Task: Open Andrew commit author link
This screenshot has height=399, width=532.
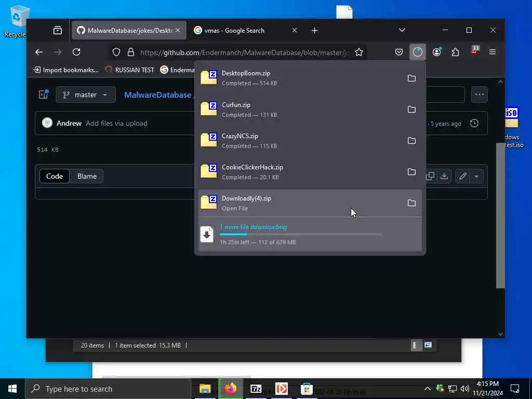Action: (69, 124)
